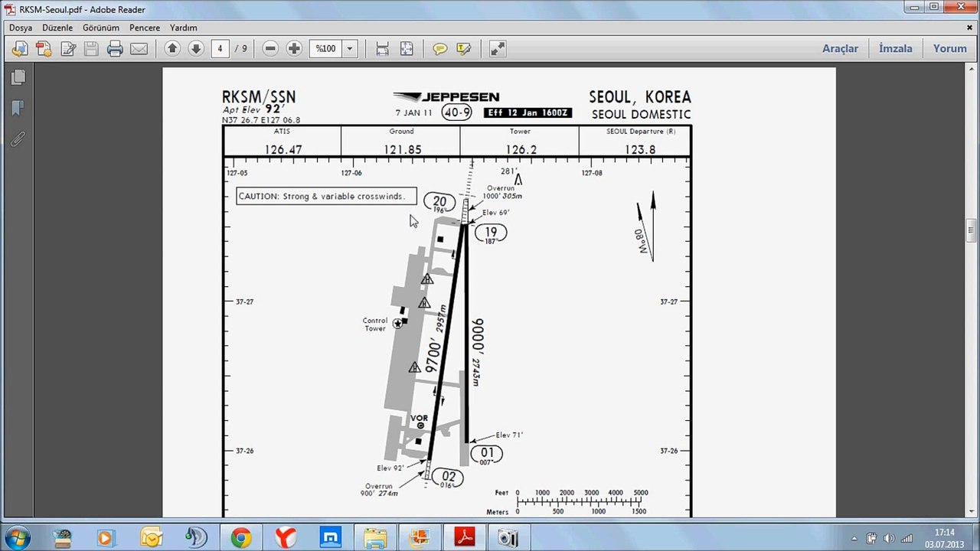Open the zoom percentage dropdown arrow
The image size is (980, 551).
(x=350, y=48)
